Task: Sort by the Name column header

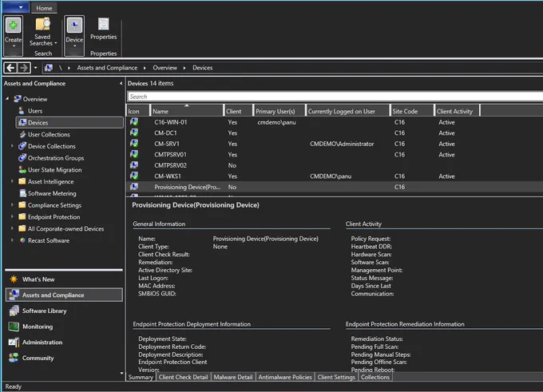Action: point(187,111)
